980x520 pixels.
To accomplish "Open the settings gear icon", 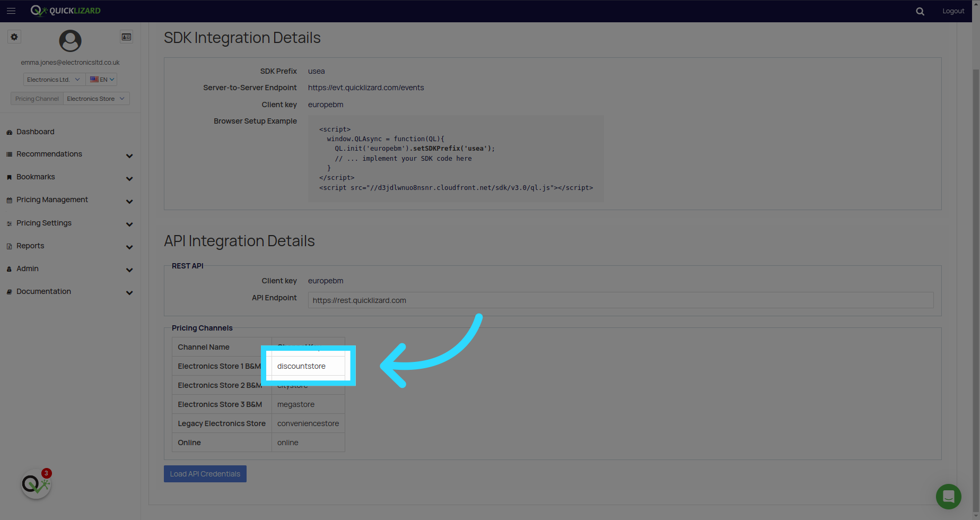I will [x=14, y=37].
